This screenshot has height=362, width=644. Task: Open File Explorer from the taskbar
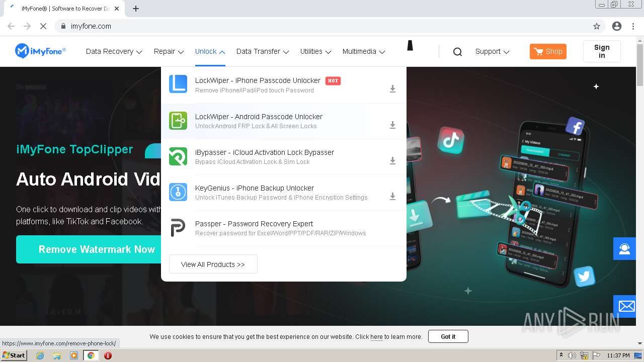57,355
